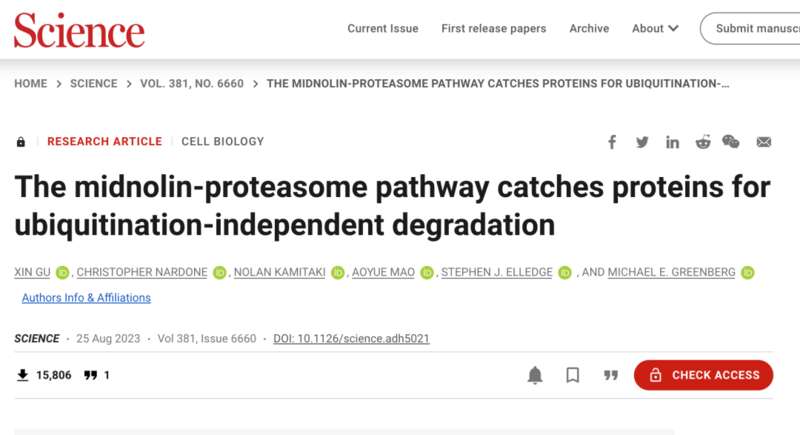Open Authors Info & Affiliations link
This screenshot has height=435, width=800.
pos(86,298)
